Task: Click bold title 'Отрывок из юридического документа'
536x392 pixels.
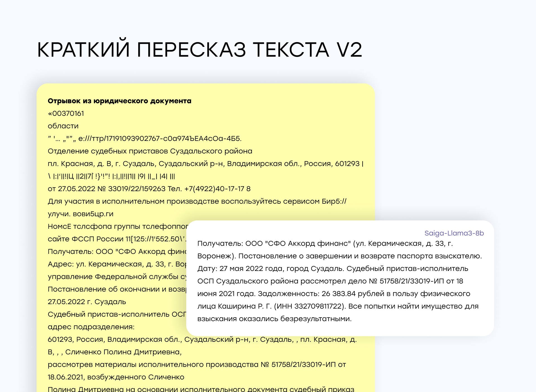Action: coord(119,101)
